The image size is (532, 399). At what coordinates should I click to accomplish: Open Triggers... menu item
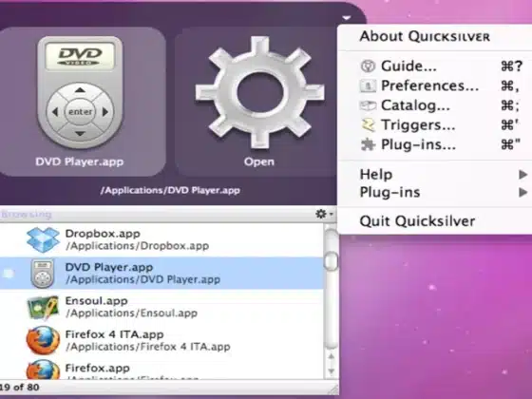click(435, 124)
